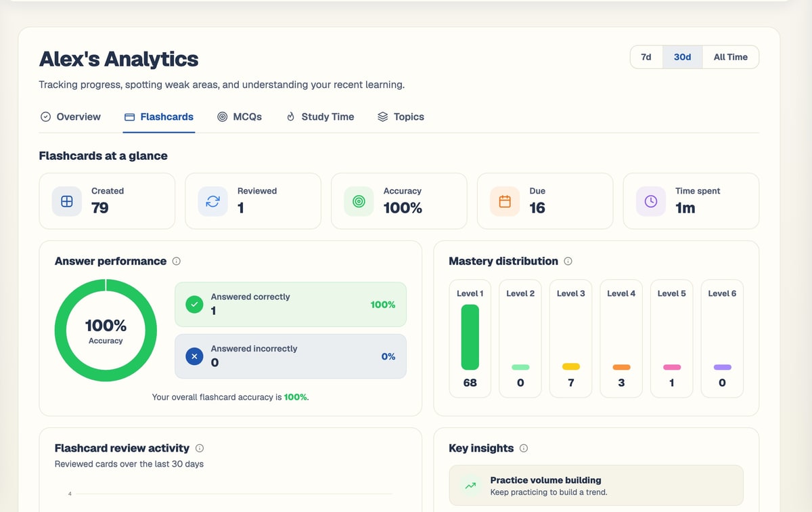812x512 pixels.
Task: Open the Practice volume building insight
Action: pos(596,486)
